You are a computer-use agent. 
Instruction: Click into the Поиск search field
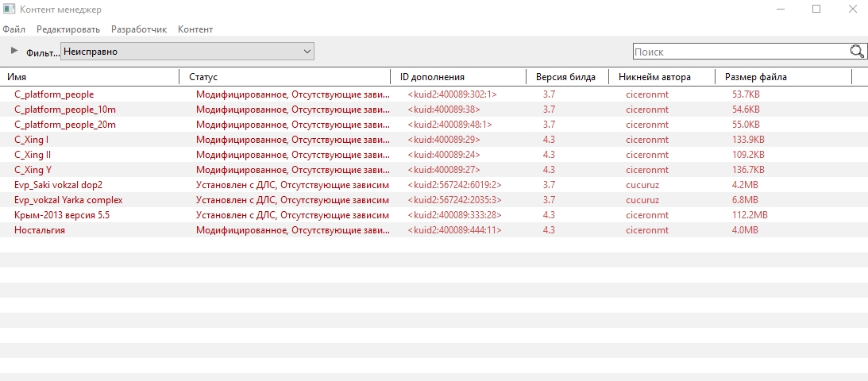pyautogui.click(x=739, y=52)
